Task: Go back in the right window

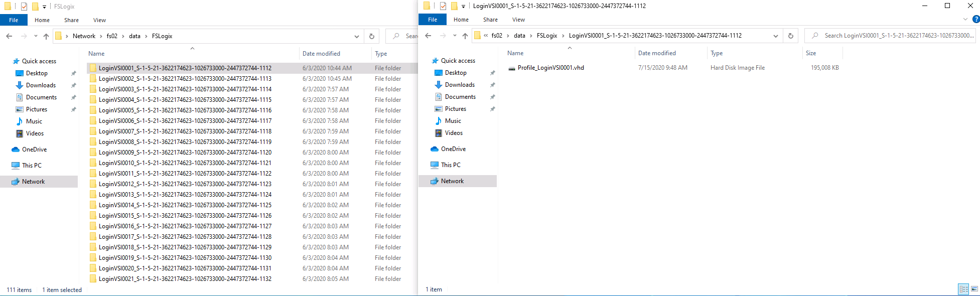Action: (x=428, y=36)
